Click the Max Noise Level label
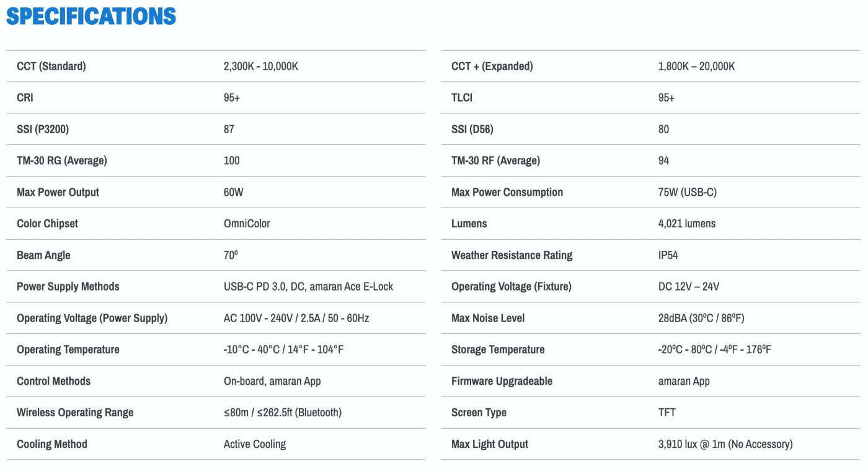Screen dimensions: 868x469 pyautogui.click(x=488, y=318)
